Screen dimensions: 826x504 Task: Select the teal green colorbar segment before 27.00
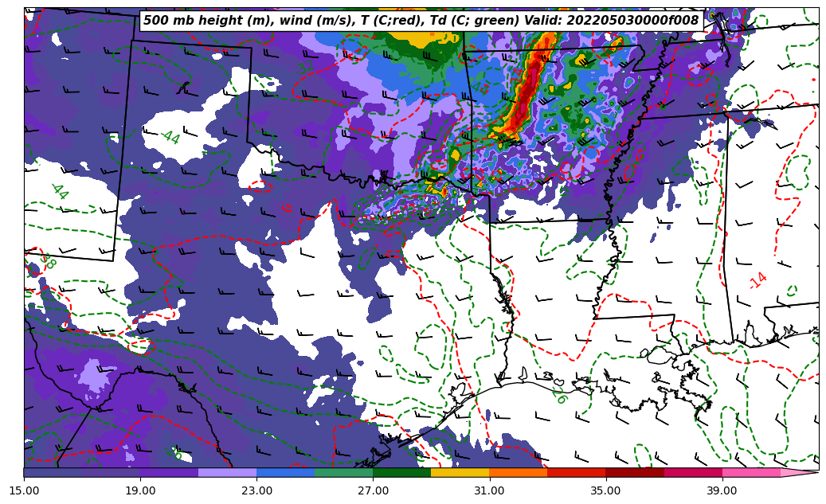344,473
